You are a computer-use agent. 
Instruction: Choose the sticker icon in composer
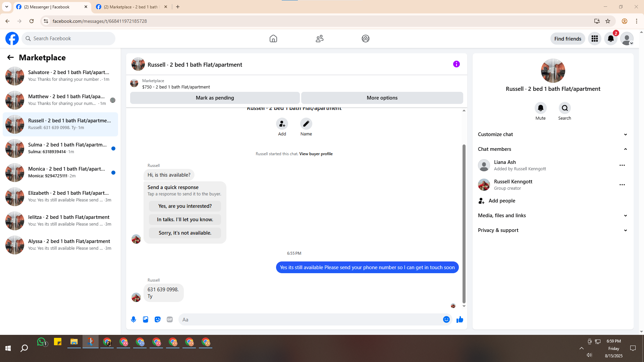[x=158, y=319]
